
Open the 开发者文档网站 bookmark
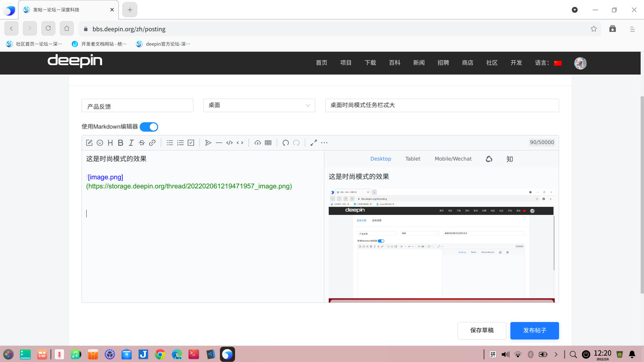pos(99,44)
